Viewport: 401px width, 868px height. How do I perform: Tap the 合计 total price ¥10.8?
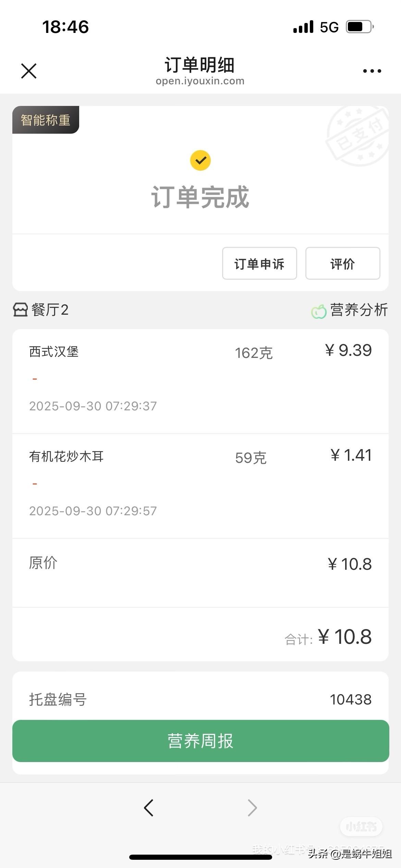345,637
